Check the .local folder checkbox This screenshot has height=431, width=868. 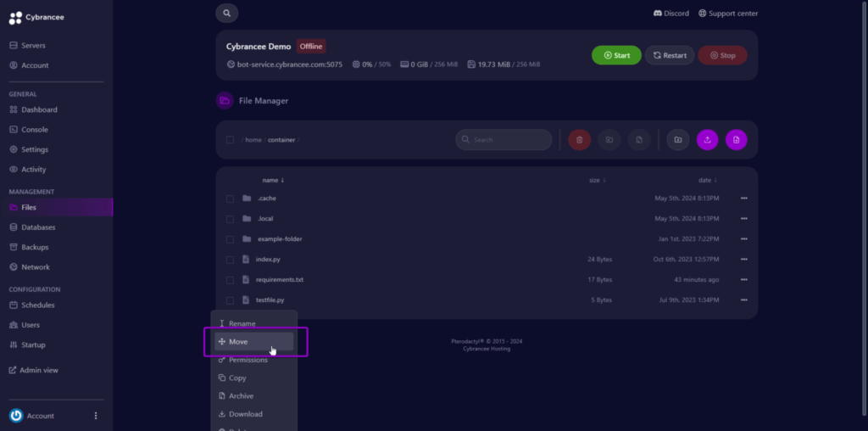pos(230,219)
